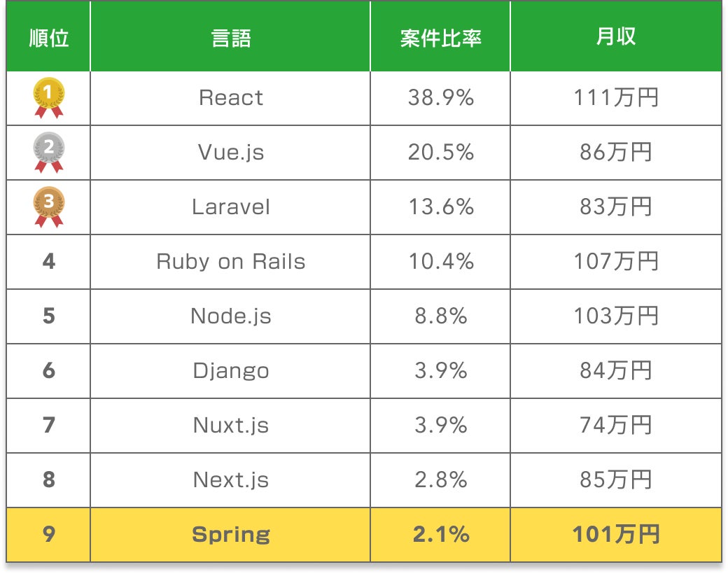
Task: Click the 言語 column header
Action: (230, 38)
